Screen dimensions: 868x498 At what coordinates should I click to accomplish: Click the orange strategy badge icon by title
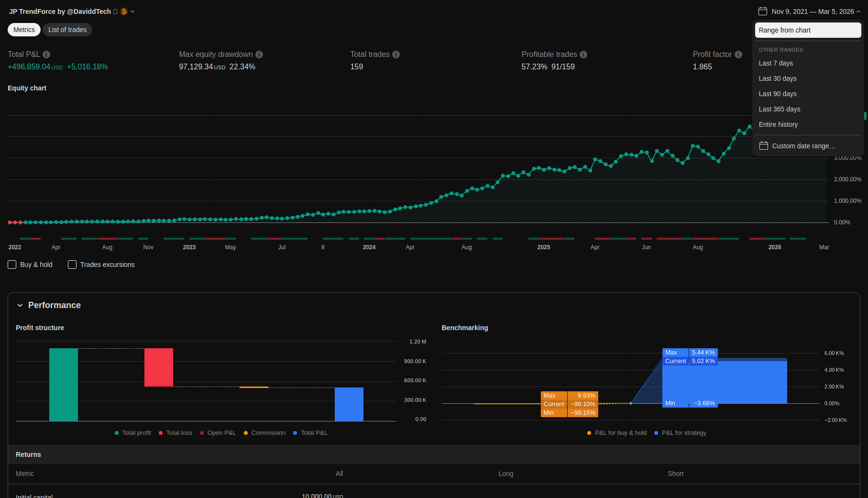click(124, 11)
